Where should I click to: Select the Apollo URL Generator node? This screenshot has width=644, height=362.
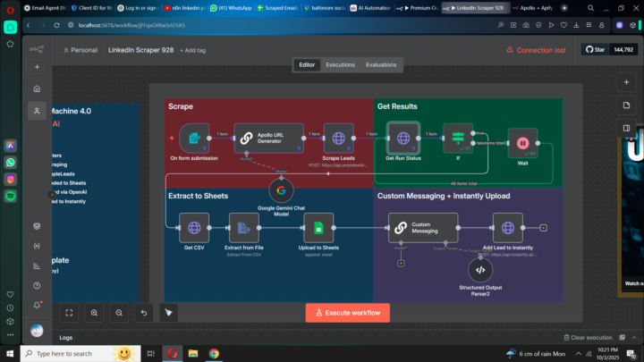coord(269,139)
